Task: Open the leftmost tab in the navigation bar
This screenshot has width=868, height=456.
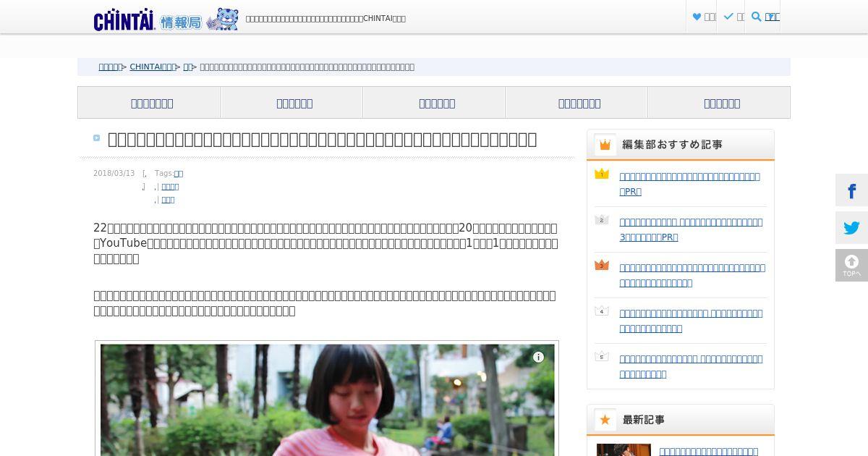Action: tap(149, 103)
